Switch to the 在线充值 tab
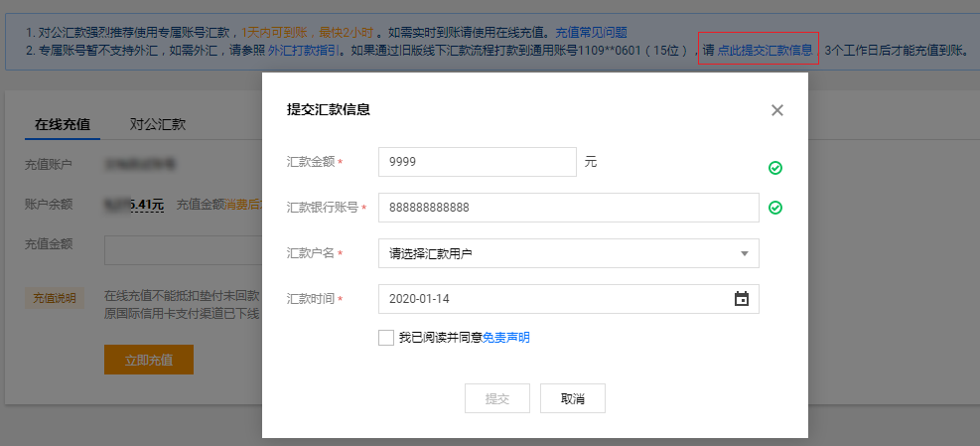980x446 pixels. coord(63,124)
